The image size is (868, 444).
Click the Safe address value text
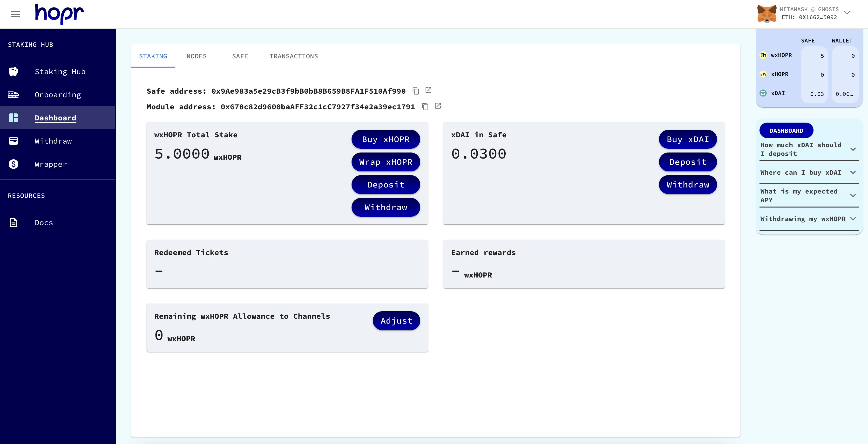click(308, 91)
